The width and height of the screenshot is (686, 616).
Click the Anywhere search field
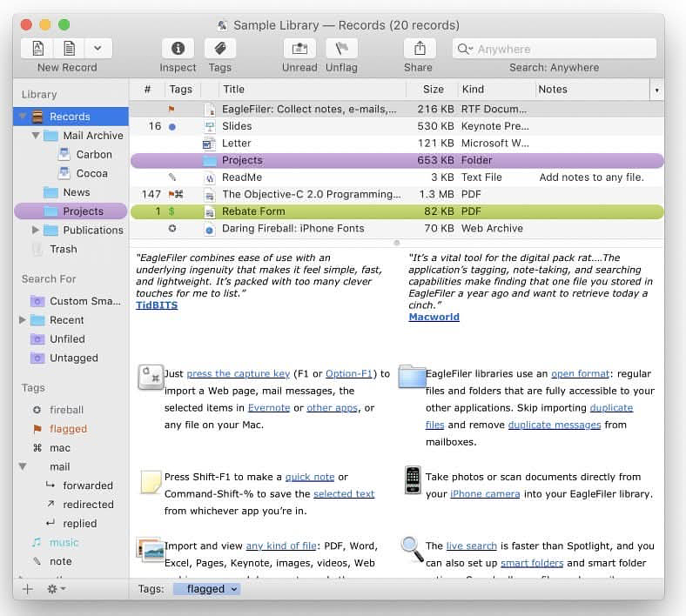(x=557, y=49)
